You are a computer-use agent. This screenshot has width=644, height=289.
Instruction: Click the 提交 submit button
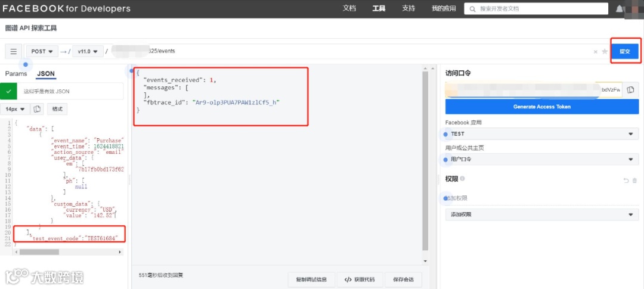coord(625,52)
